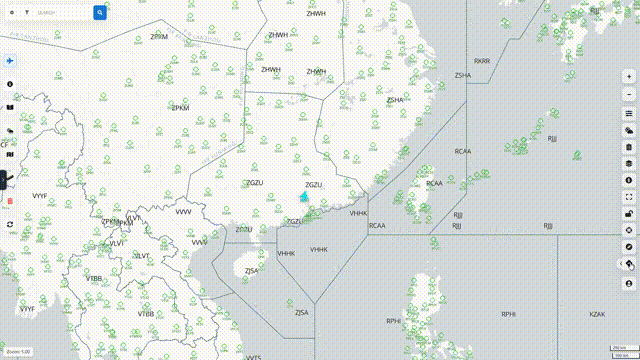Open the user account icon

[629, 283]
